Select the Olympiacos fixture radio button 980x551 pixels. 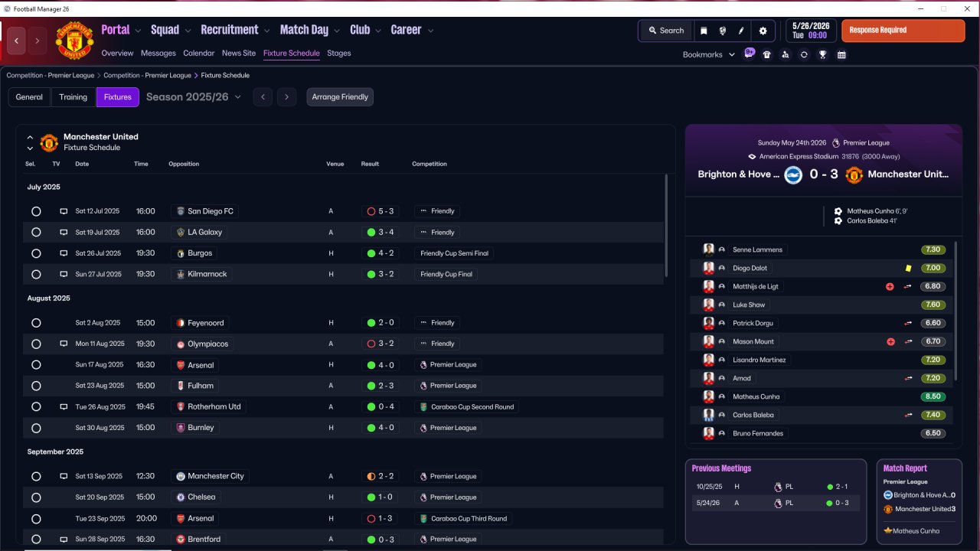[x=36, y=344]
